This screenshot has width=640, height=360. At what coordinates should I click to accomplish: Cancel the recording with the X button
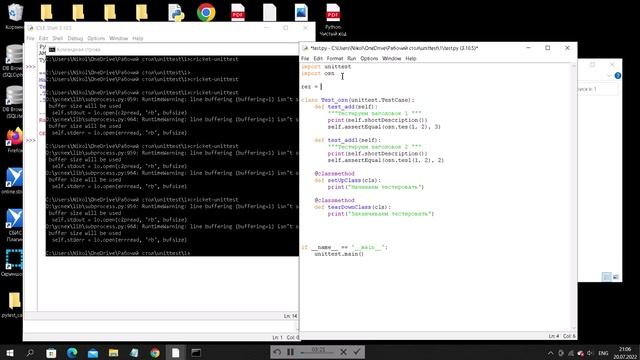(x=343, y=352)
